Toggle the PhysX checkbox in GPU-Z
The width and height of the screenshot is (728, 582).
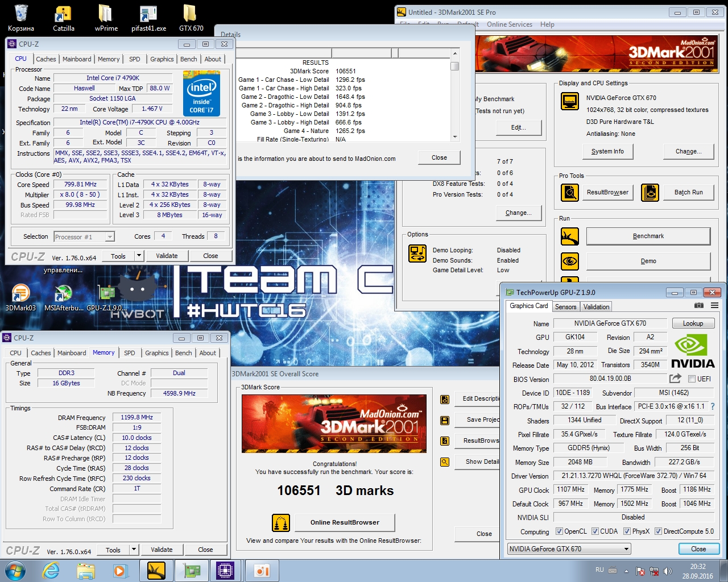click(x=627, y=531)
